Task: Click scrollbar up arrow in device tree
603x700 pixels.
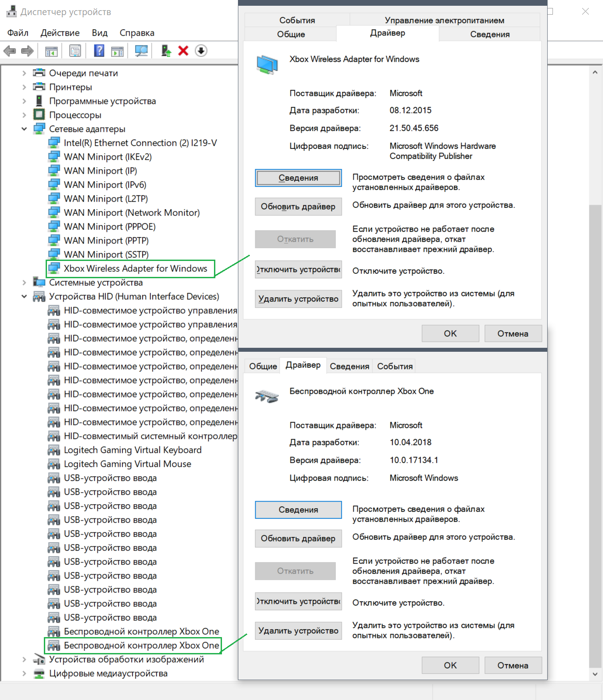Action: 595,72
